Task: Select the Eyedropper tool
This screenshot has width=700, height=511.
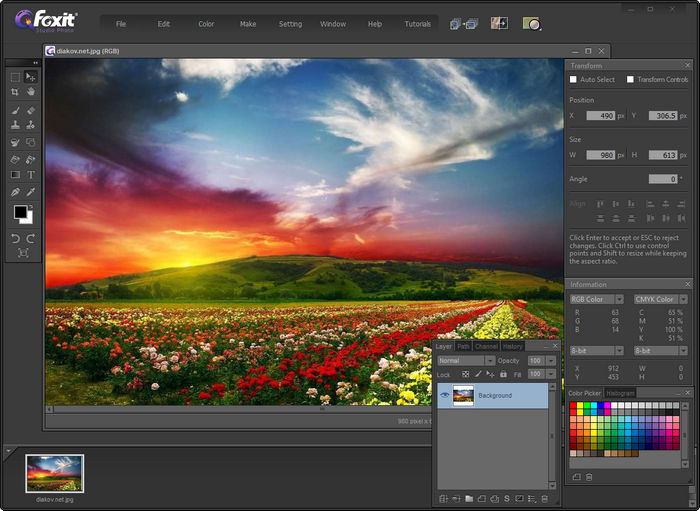Action: point(31,191)
